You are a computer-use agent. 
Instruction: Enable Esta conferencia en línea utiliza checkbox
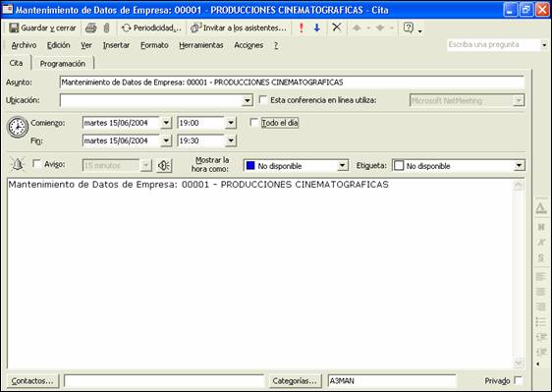pyautogui.click(x=262, y=99)
